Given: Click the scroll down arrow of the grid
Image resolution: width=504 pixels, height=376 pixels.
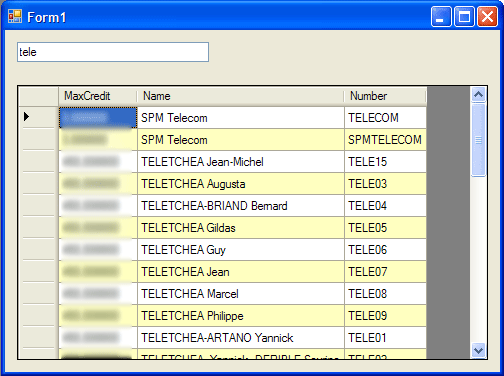Looking at the screenshot, I should tap(479, 351).
